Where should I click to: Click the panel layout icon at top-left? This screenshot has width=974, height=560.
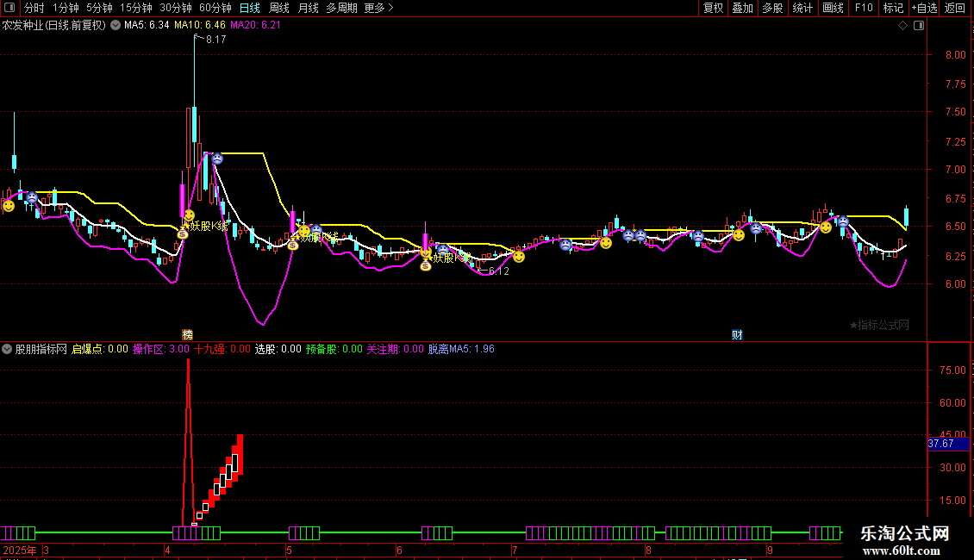9,8
